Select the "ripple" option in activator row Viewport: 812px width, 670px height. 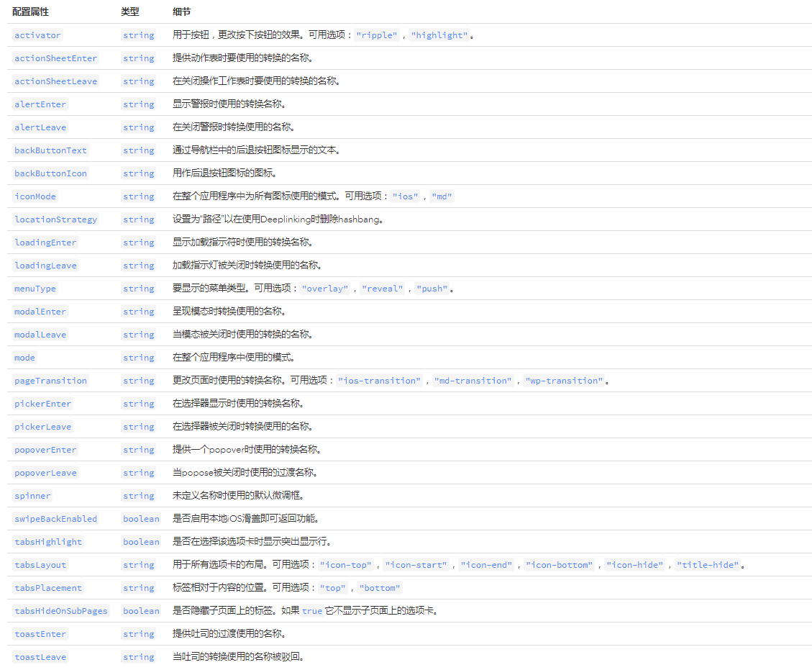[377, 35]
